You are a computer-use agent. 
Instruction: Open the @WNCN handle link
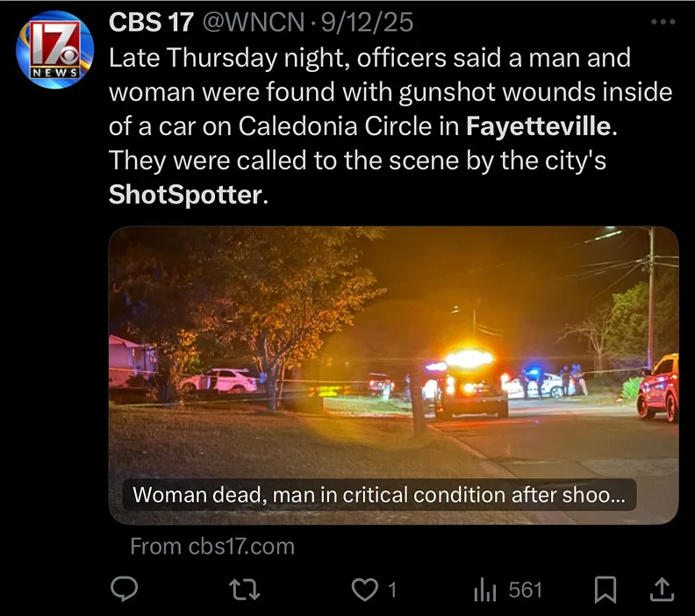254,22
